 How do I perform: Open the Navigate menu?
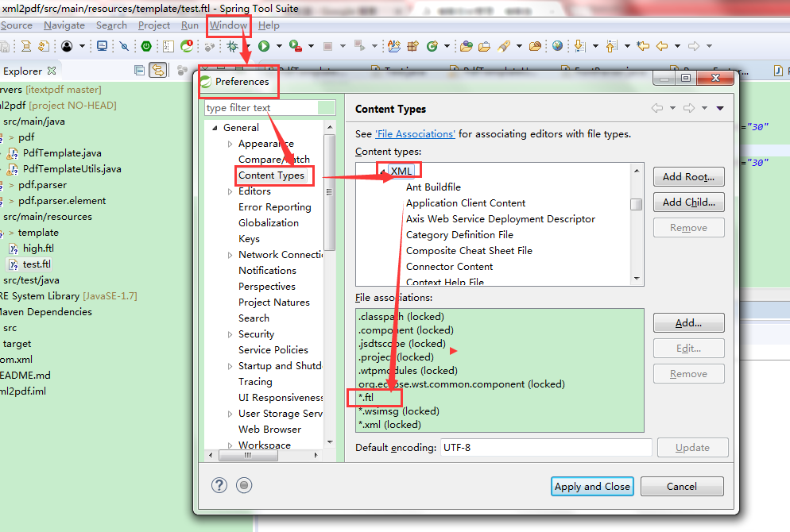(64, 25)
